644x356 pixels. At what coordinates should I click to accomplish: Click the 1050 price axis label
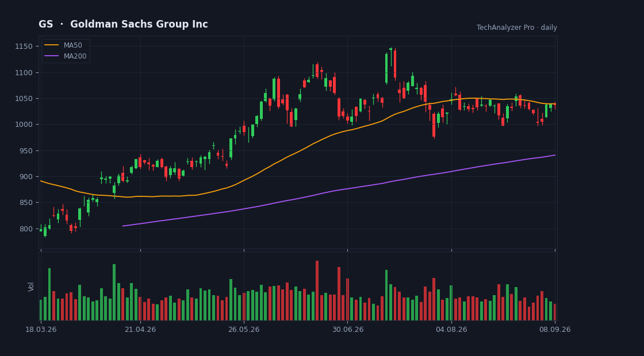click(x=25, y=98)
